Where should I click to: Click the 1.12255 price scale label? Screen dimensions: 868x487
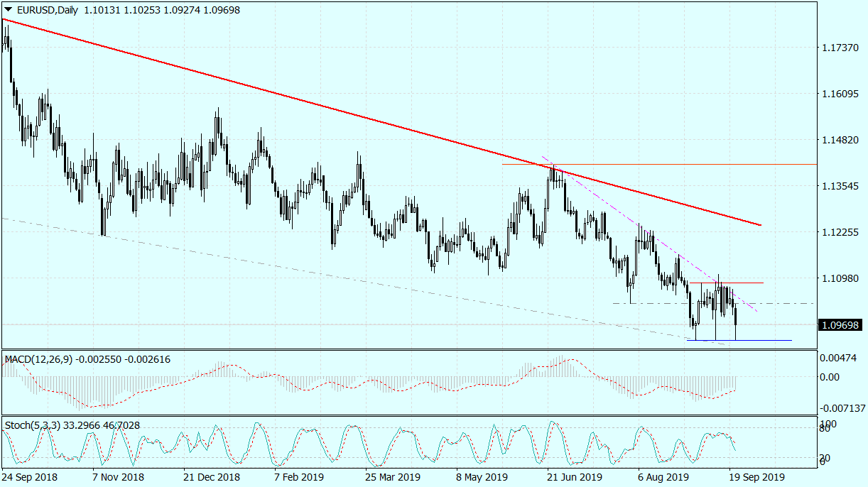click(839, 232)
